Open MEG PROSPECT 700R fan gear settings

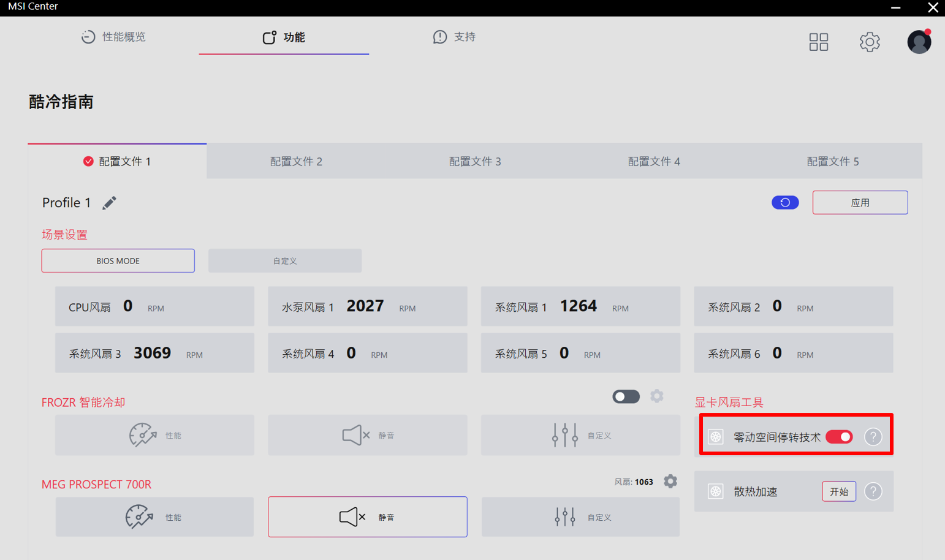[x=670, y=482]
